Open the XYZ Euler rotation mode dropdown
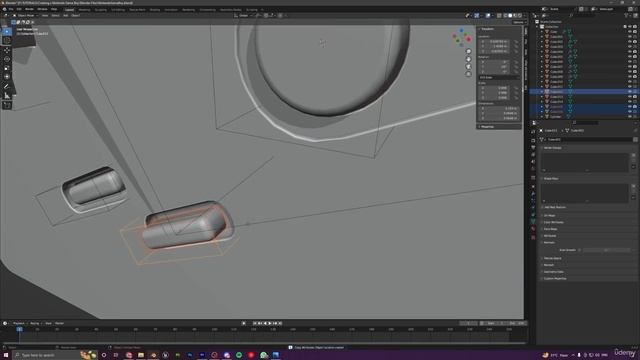The height and width of the screenshot is (360, 640). tap(498, 77)
